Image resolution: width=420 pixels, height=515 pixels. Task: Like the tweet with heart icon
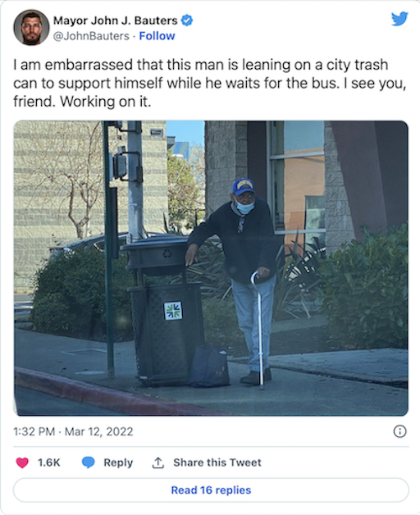tap(22, 463)
